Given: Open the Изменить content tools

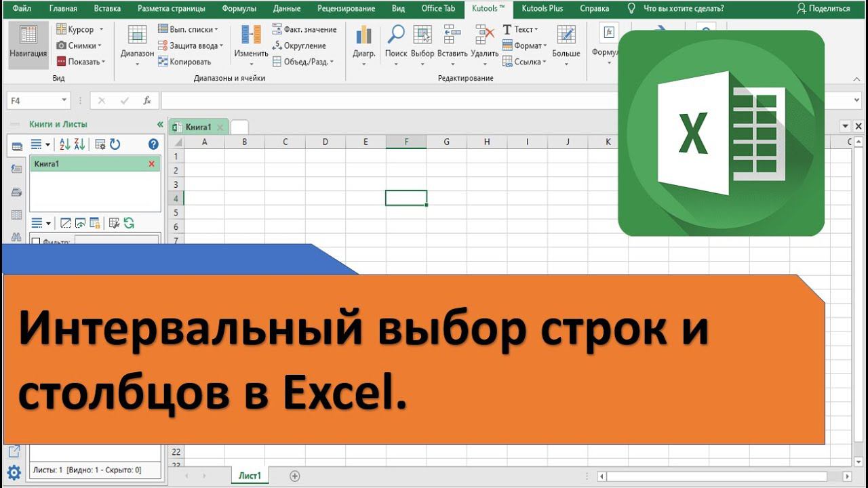Looking at the screenshot, I should pos(252,45).
